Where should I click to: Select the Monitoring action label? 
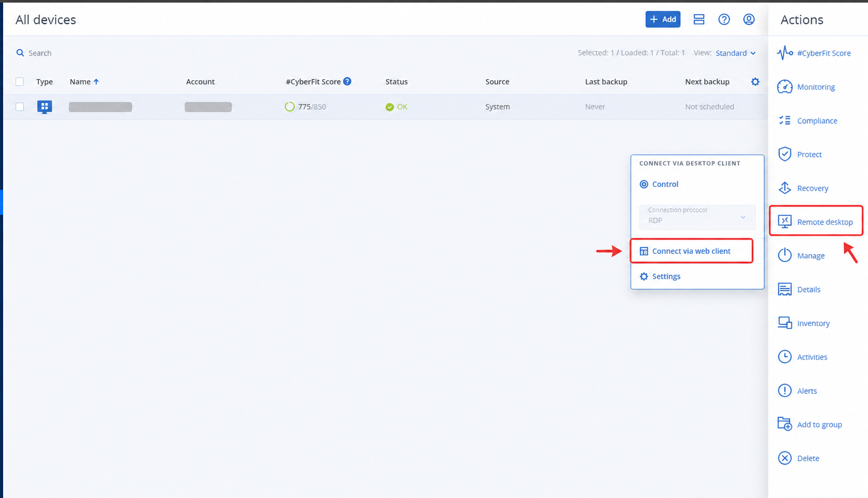click(x=816, y=87)
